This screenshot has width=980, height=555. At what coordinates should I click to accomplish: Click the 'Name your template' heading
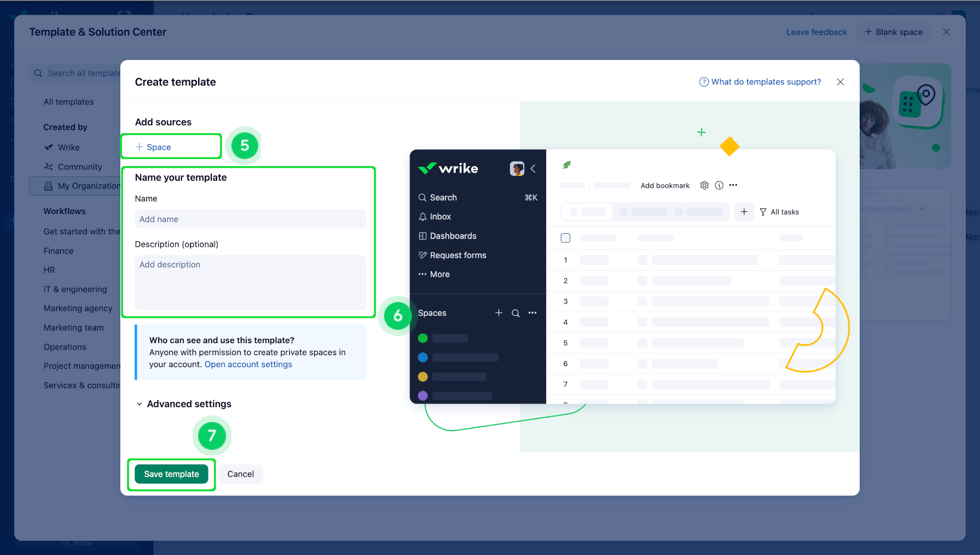pyautogui.click(x=181, y=178)
